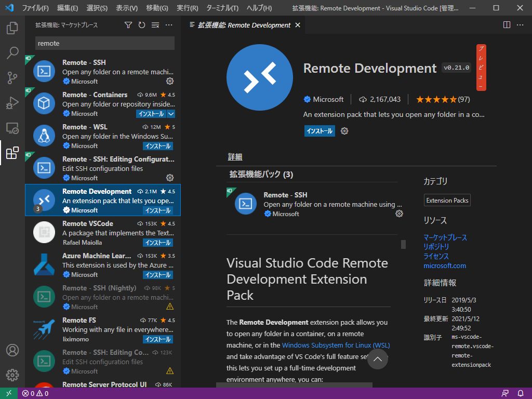
Task: Select the 詳細 tab in extension page
Action: click(x=235, y=157)
